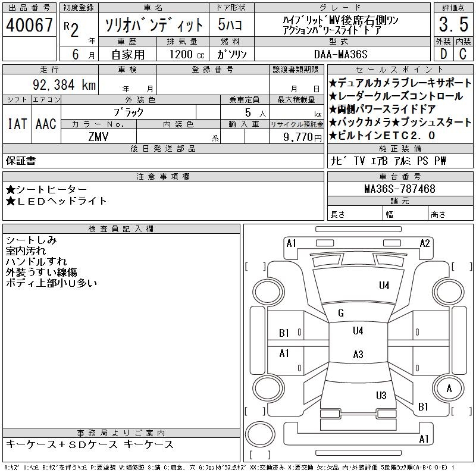The height and width of the screenshot is (476, 476).
Task: Click the wheel circle marked A
Action: coord(449,389)
